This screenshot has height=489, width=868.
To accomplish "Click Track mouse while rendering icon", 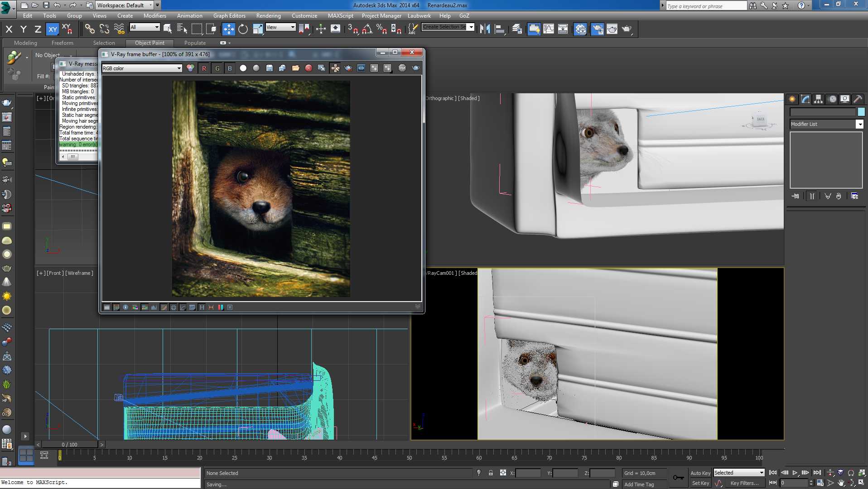I will click(335, 68).
